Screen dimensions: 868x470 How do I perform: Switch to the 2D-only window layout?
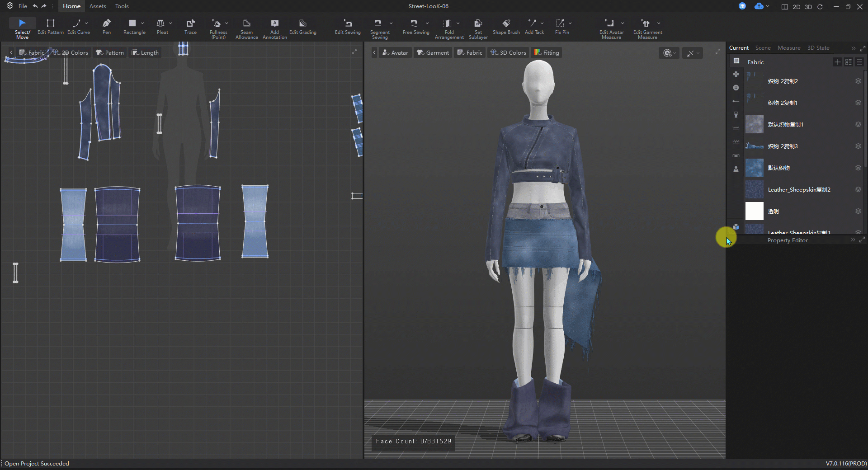(x=796, y=7)
